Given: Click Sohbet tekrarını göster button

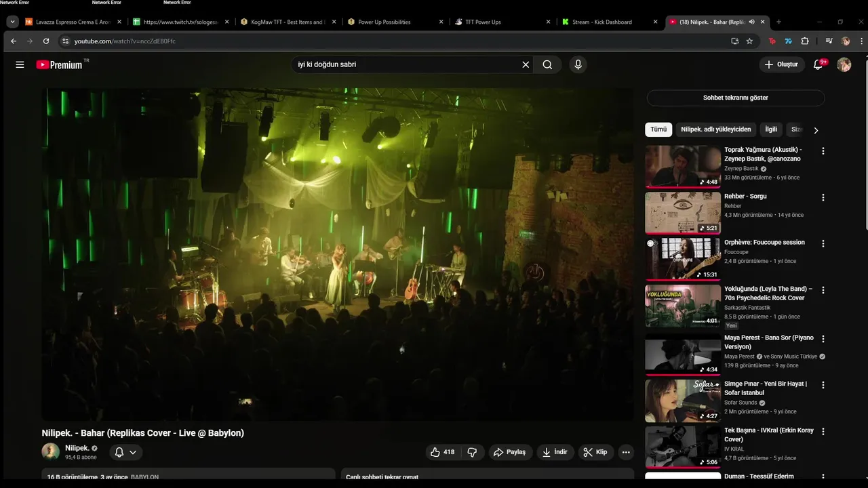Looking at the screenshot, I should pos(736,98).
